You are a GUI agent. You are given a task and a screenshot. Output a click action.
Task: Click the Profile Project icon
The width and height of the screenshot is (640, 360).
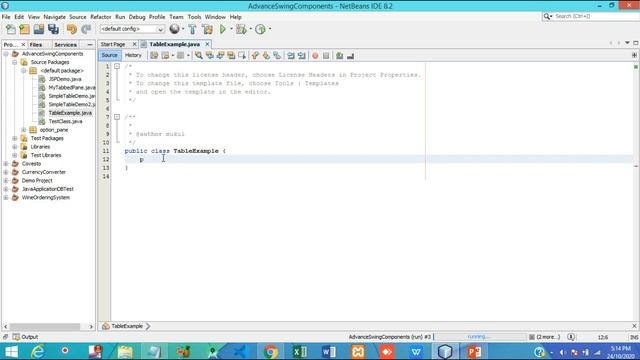tap(260, 29)
